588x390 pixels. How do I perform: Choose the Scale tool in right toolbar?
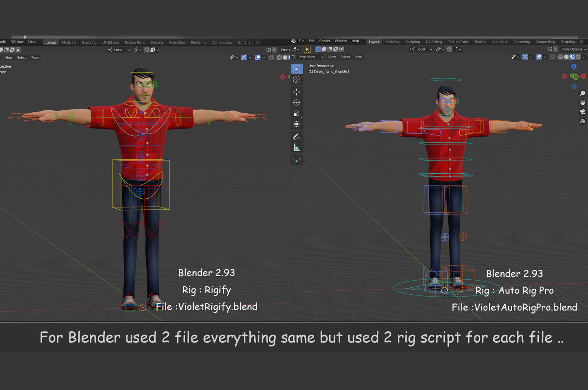pos(297,114)
